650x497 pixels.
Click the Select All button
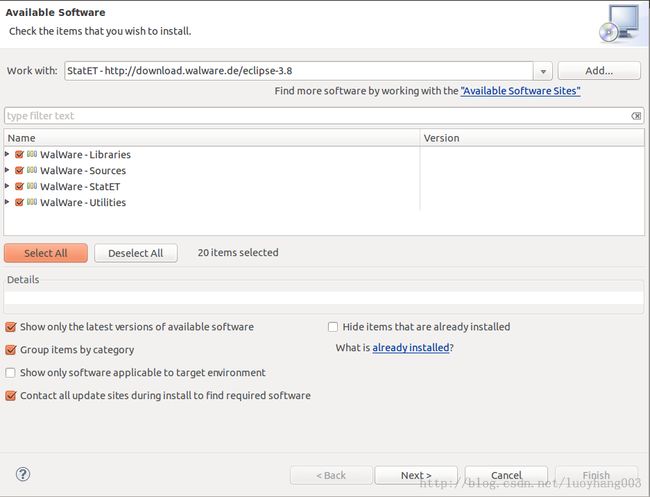46,253
